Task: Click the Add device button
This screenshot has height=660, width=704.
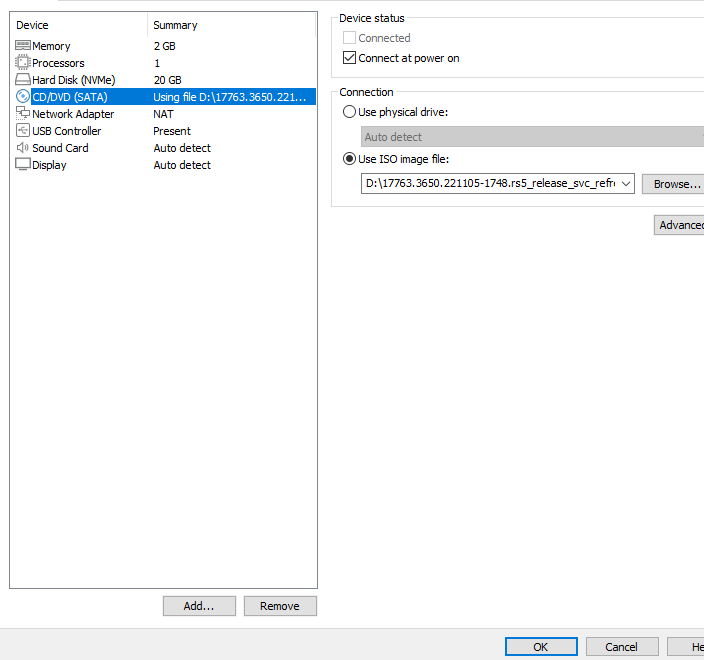Action: coord(199,606)
